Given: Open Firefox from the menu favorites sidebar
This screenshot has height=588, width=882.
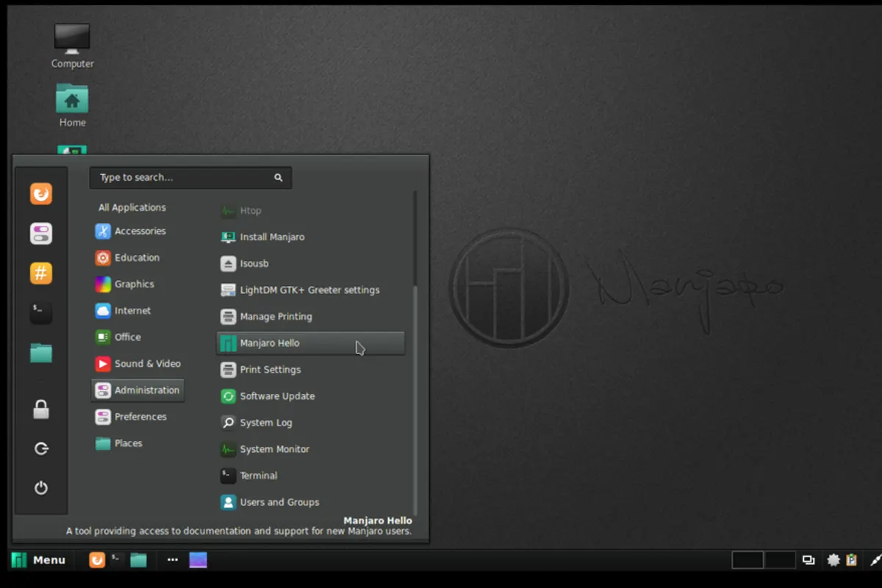Looking at the screenshot, I should [x=41, y=194].
